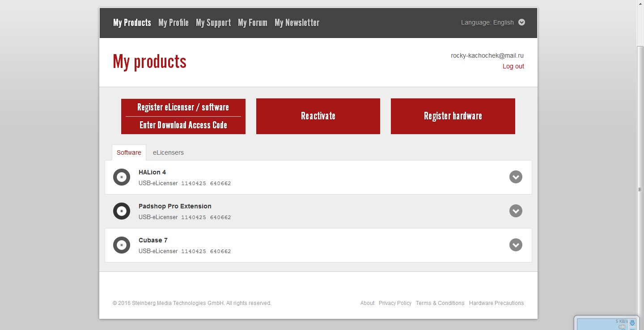The width and height of the screenshot is (644, 330).
Task: Open the My Profile page
Action: pos(174,23)
